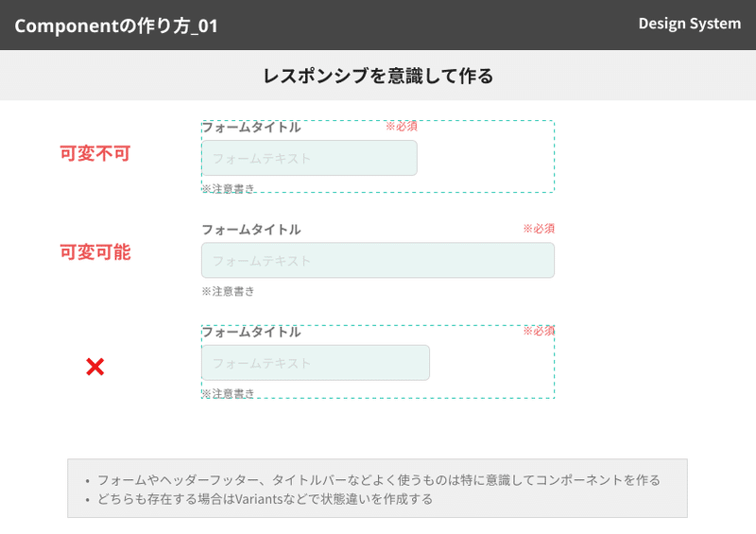Click the レスポンシブを意識して作る heading
Image resolution: width=756 pixels, height=534 pixels.
click(x=378, y=76)
